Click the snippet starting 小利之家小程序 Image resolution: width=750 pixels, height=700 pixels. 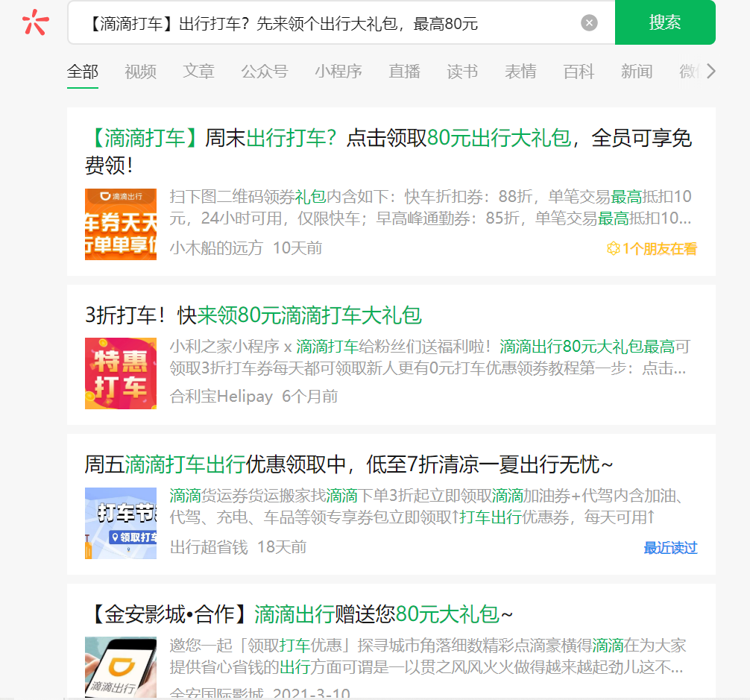click(x=429, y=357)
